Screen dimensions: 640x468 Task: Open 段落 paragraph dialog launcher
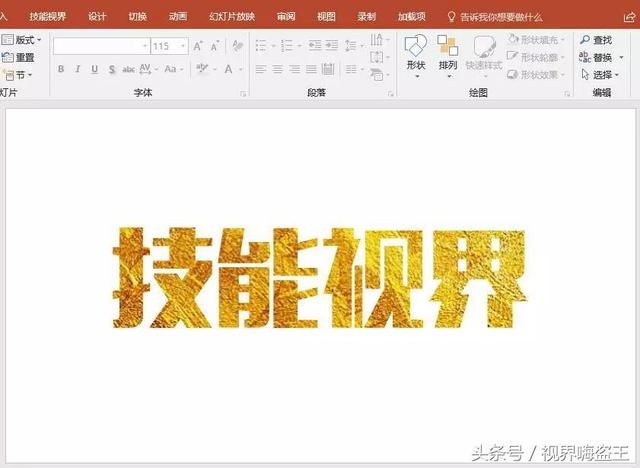point(391,94)
